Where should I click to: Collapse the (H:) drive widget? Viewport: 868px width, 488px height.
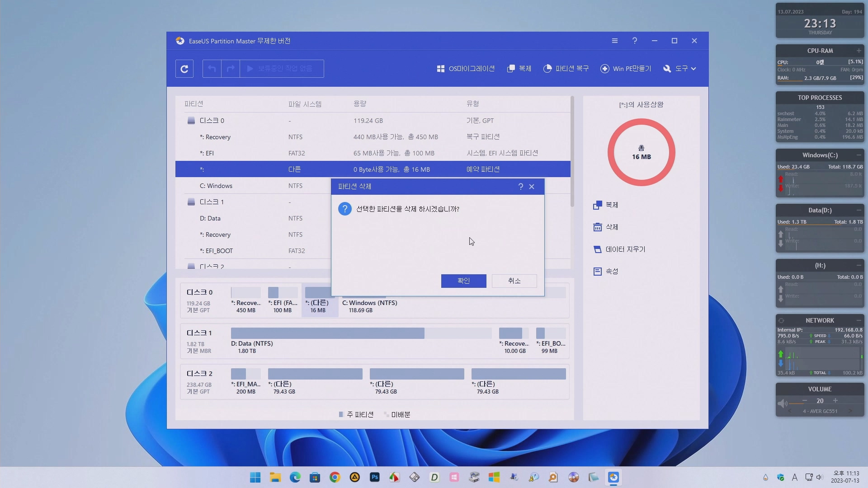point(859,265)
